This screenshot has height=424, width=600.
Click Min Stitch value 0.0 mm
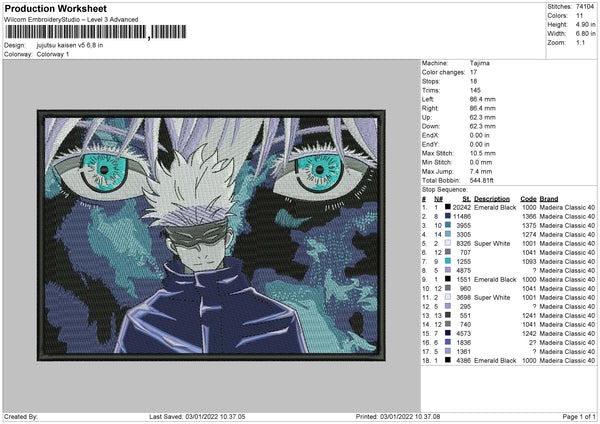(481, 162)
